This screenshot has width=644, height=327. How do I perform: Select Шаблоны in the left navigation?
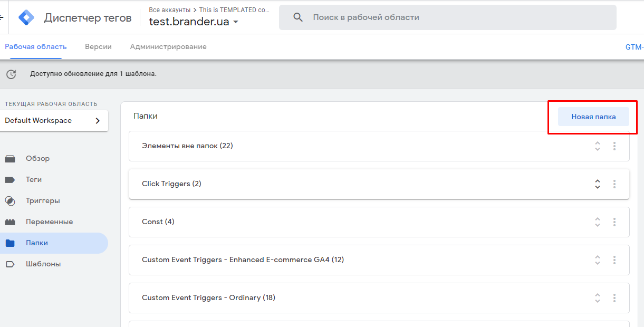(43, 264)
